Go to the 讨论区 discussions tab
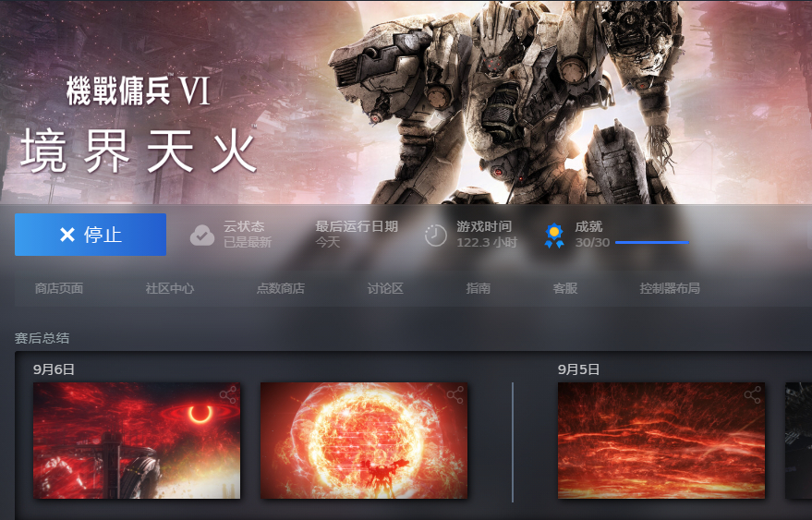The width and height of the screenshot is (812, 520). click(385, 288)
